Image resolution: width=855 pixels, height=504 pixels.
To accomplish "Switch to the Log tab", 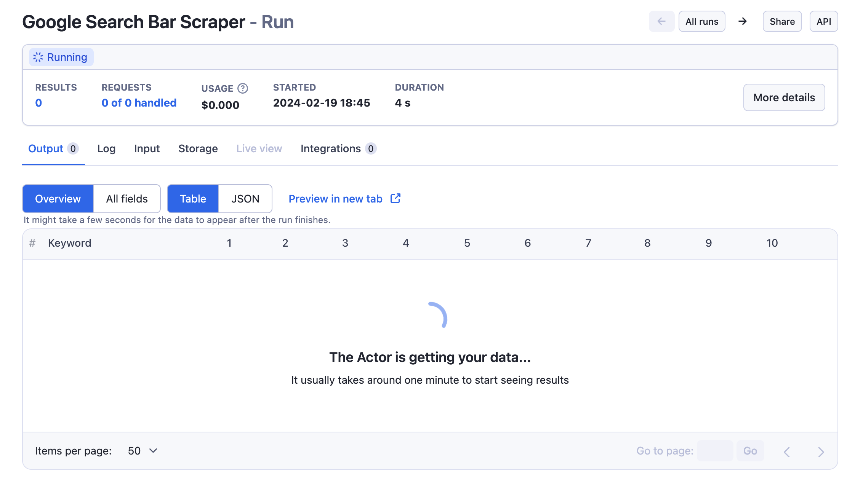I will pyautogui.click(x=106, y=148).
